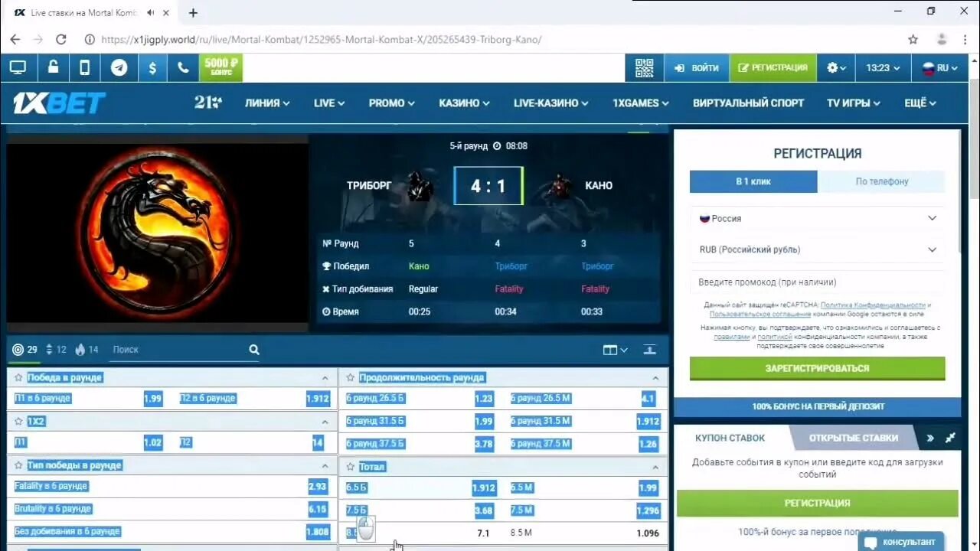Viewport: 980px width, 551px height.
Task: Open the Chrome three-dot menu
Action: click(x=966, y=39)
